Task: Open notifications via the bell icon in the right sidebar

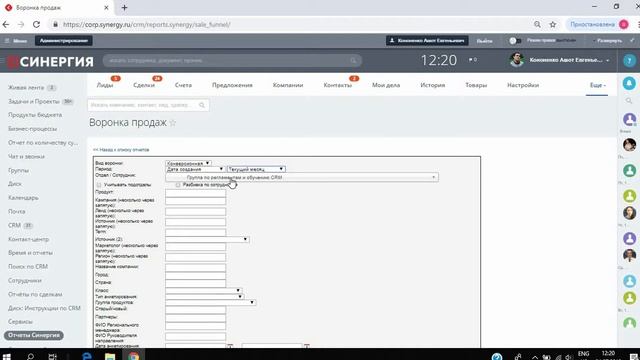Action: [x=629, y=83]
